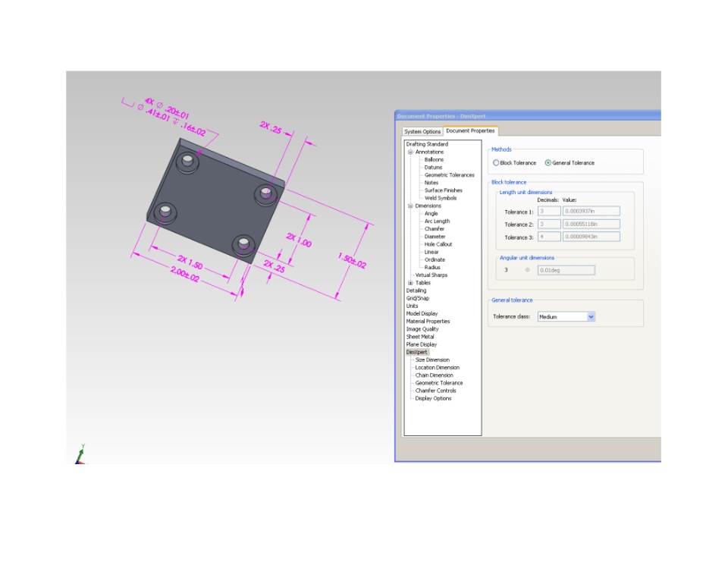Expand the Tables tree node

[x=410, y=283]
